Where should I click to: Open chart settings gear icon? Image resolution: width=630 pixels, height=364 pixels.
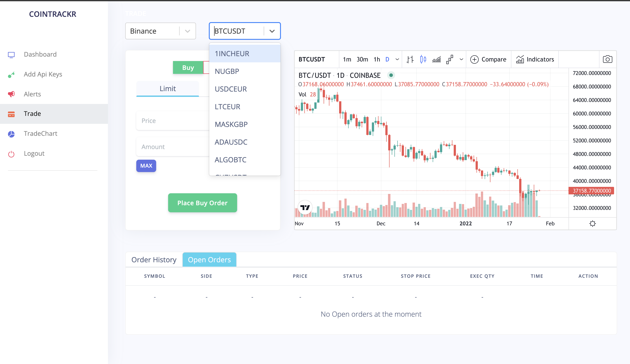pyautogui.click(x=592, y=224)
